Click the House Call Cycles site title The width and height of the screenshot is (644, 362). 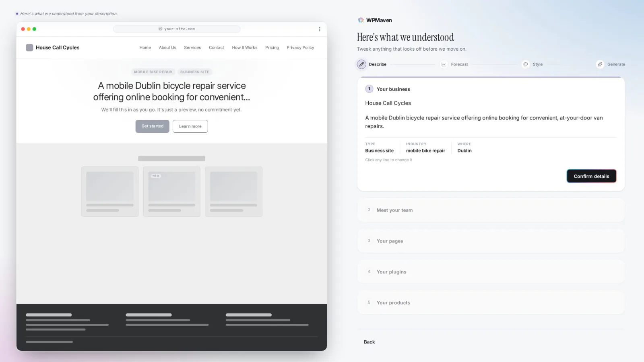(x=58, y=47)
